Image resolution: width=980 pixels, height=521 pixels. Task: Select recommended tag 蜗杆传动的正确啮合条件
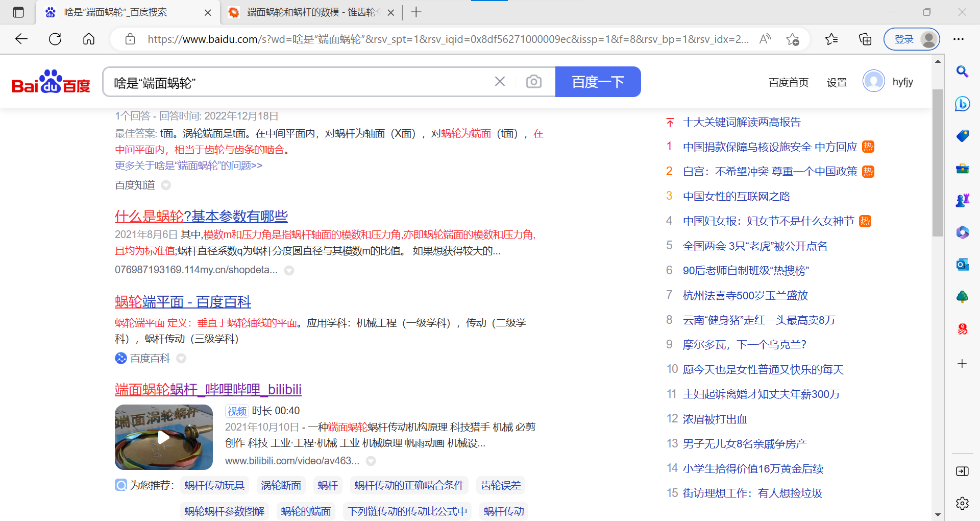point(409,485)
